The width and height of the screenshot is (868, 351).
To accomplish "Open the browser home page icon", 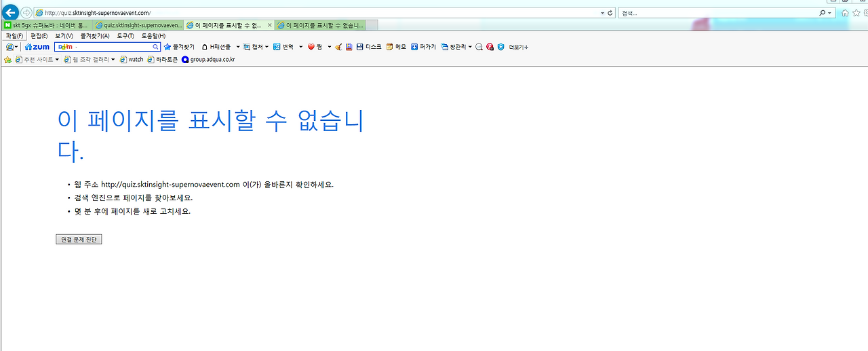I will click(x=845, y=13).
